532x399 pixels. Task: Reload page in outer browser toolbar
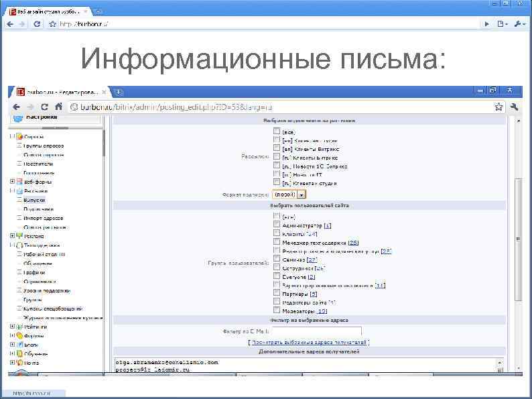pos(37,24)
